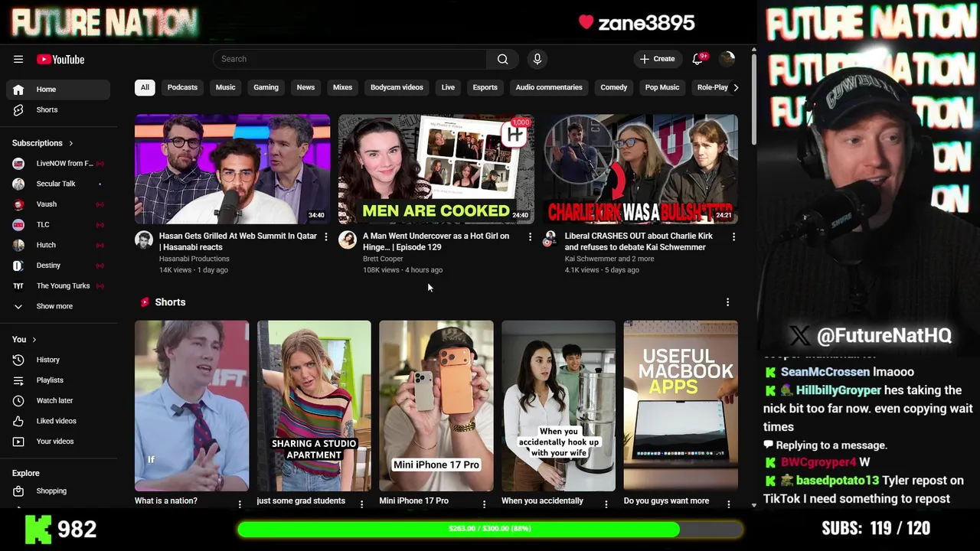Select the Comedy filter chip
Screen dimensions: 980x551
[x=613, y=87]
